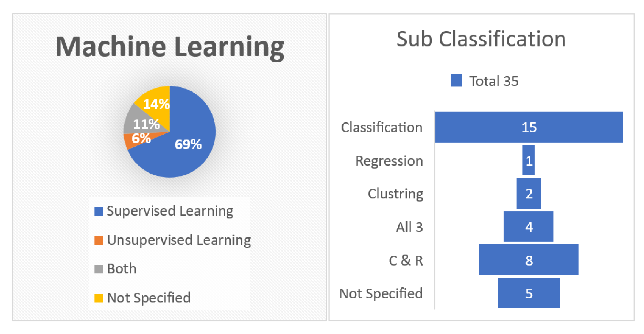Viewport: 644px width, 334px height.
Task: Click the Supervised Learning legend label
Action: (x=170, y=211)
